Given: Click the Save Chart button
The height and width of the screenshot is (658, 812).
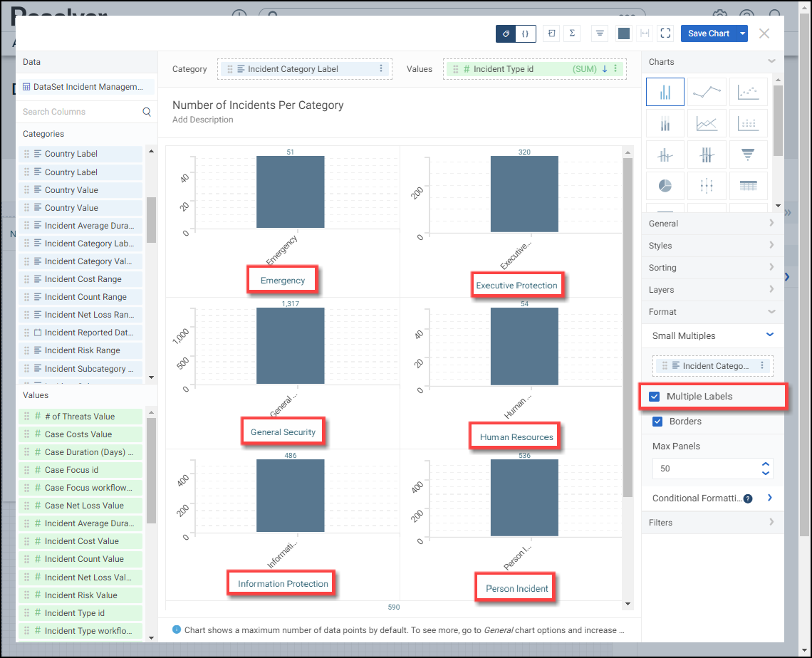Looking at the screenshot, I should click(x=708, y=33).
